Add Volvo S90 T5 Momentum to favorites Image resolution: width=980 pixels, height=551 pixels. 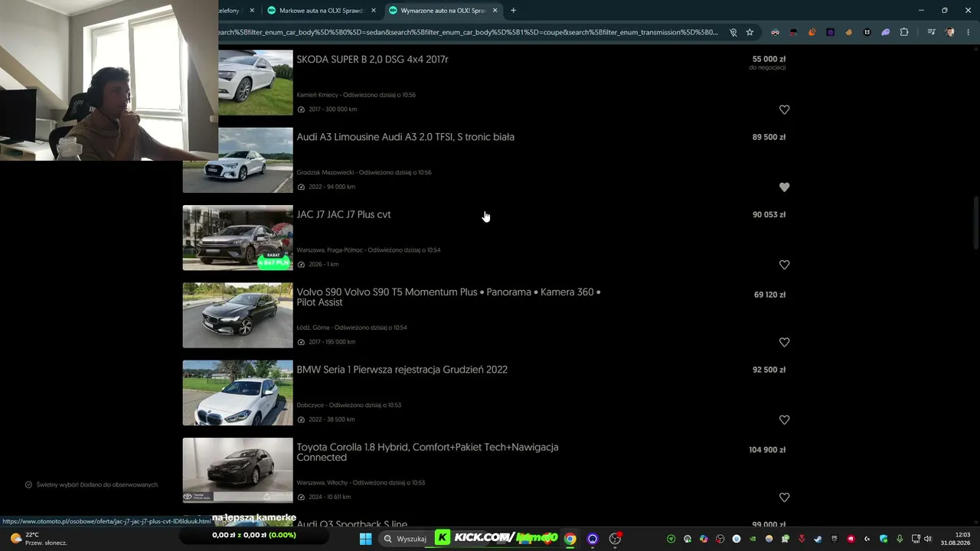(x=784, y=342)
